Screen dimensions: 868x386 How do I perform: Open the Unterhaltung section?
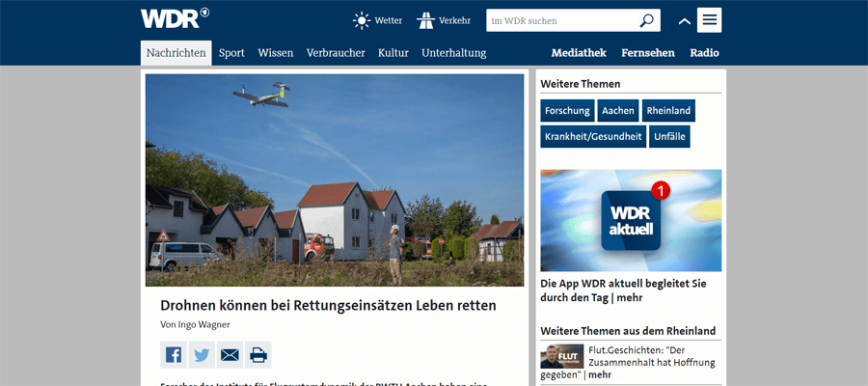coord(454,53)
